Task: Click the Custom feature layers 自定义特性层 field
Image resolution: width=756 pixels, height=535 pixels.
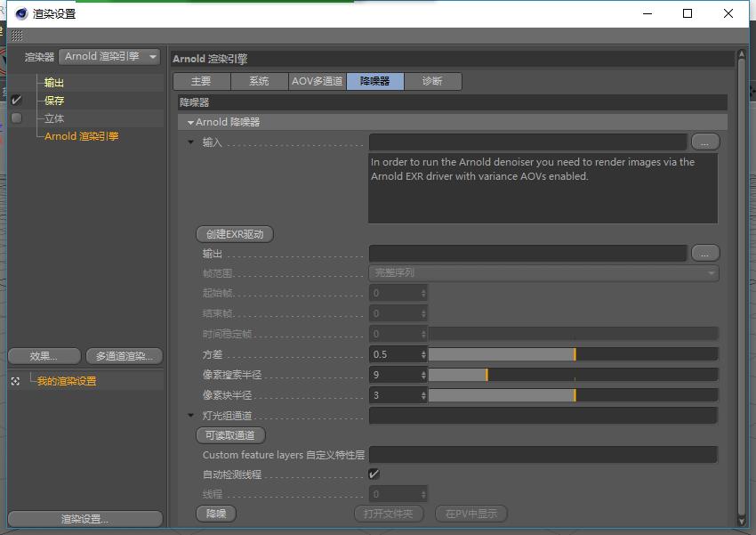Action: coord(543,454)
